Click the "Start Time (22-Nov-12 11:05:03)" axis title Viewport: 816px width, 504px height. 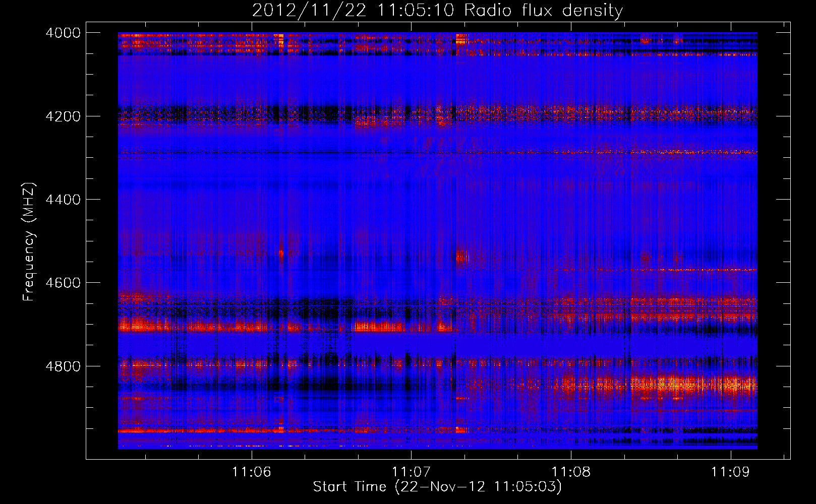tap(437, 487)
